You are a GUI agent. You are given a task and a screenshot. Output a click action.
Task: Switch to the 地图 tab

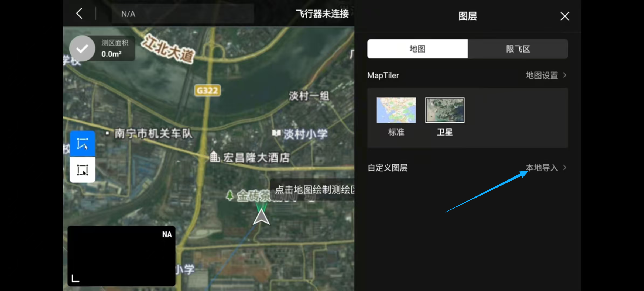coord(417,49)
